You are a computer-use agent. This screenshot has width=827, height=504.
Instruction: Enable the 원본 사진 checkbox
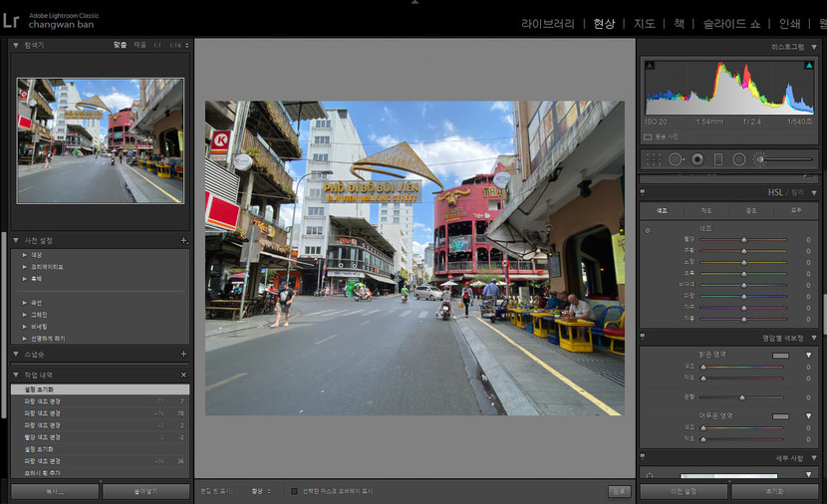[x=648, y=137]
